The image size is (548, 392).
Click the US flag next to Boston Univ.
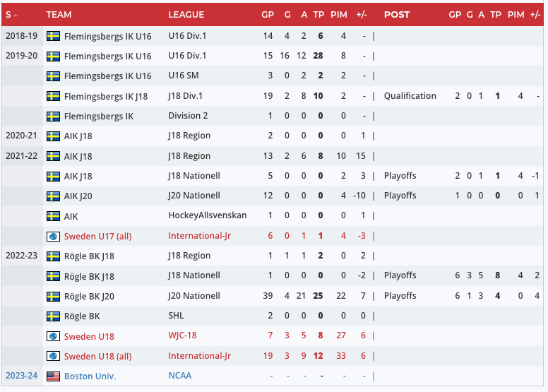click(x=53, y=376)
